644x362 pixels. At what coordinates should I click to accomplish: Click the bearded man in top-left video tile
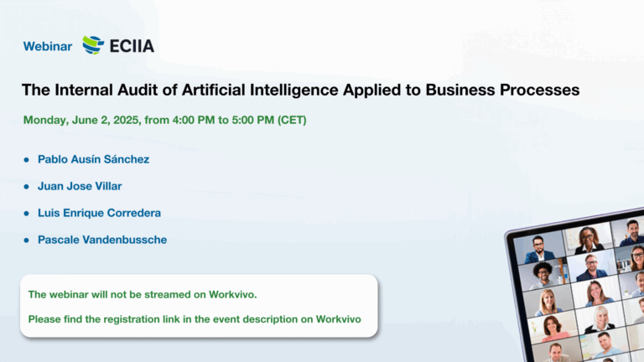[x=539, y=248]
